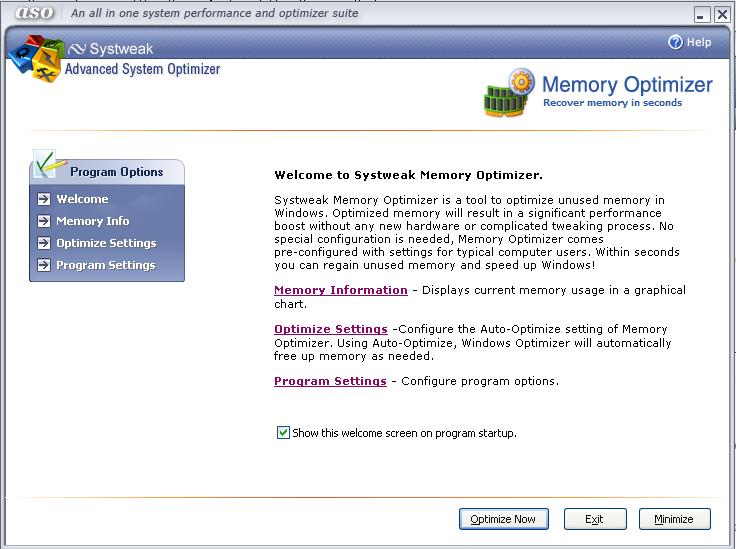Click the arrow icon beside Memory Info
The height and width of the screenshot is (549, 737).
44,221
